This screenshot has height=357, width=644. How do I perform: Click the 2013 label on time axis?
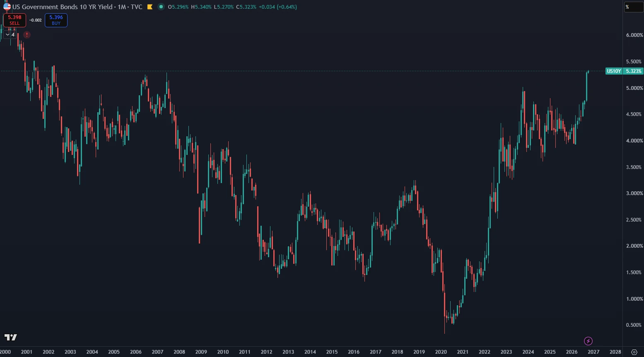coord(288,352)
